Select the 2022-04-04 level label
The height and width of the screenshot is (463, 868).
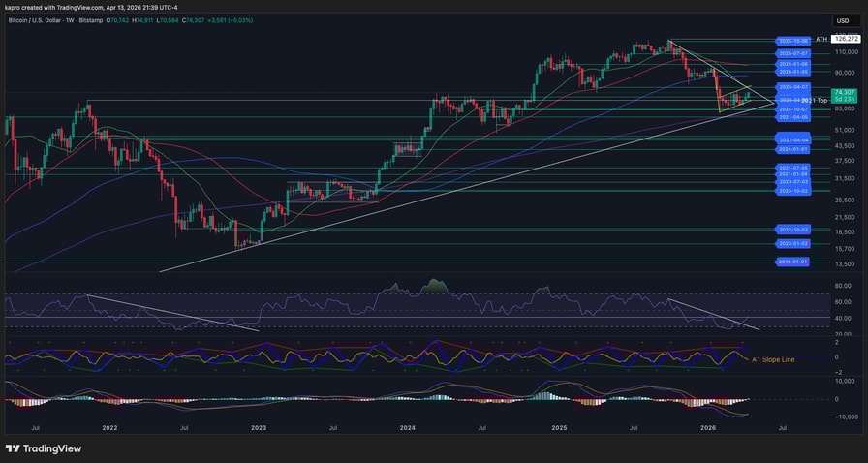pyautogui.click(x=792, y=140)
